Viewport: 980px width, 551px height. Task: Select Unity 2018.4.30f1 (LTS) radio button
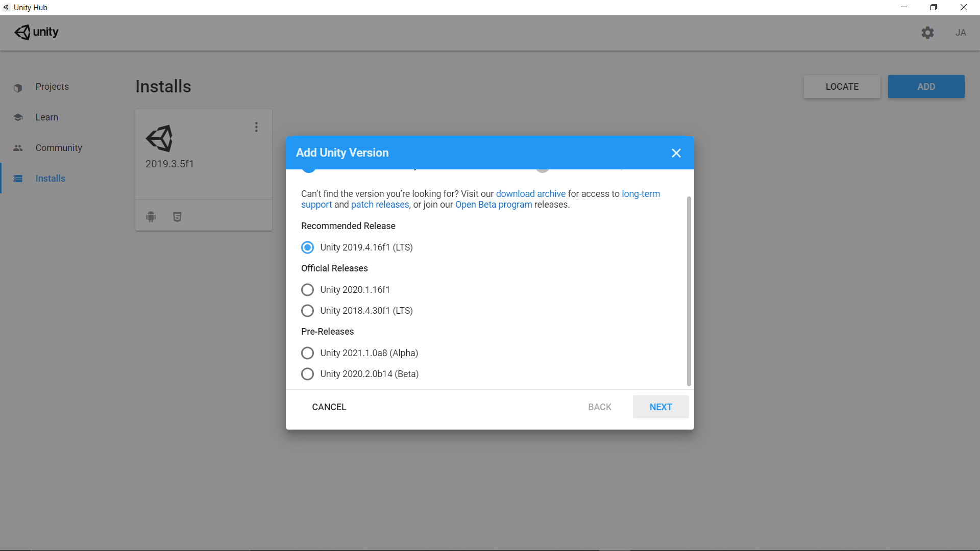pos(307,311)
